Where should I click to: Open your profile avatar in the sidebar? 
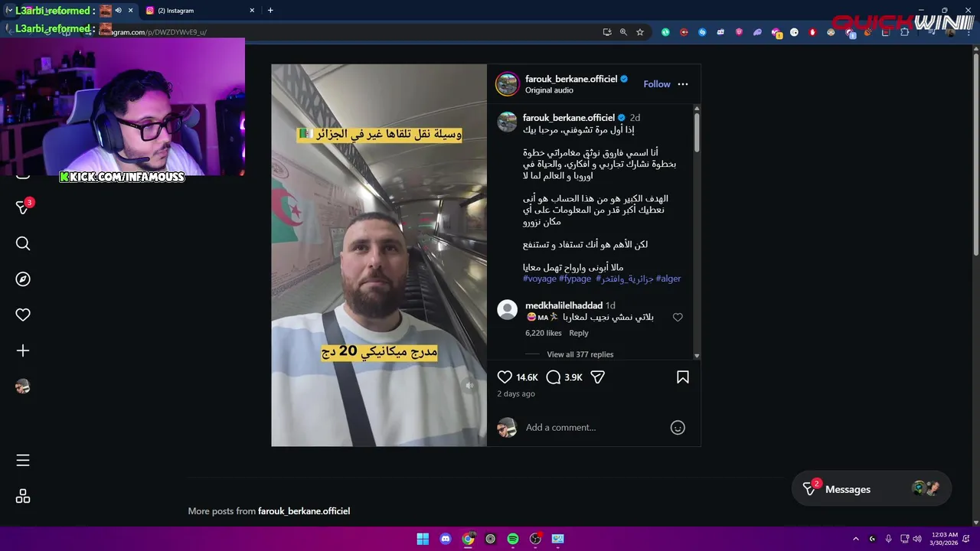click(x=23, y=386)
